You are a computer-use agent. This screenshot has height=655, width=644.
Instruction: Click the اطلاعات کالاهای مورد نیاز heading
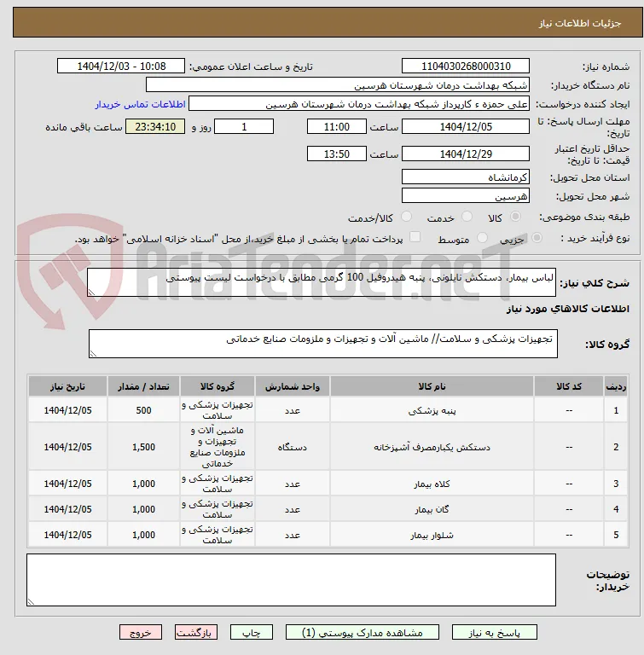[568, 309]
